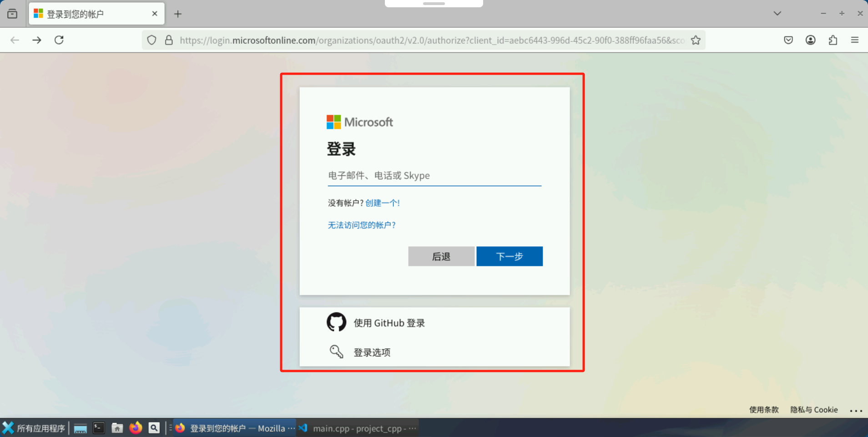868x437 pixels.
Task: Open the file manager home folder icon
Action: click(x=117, y=428)
